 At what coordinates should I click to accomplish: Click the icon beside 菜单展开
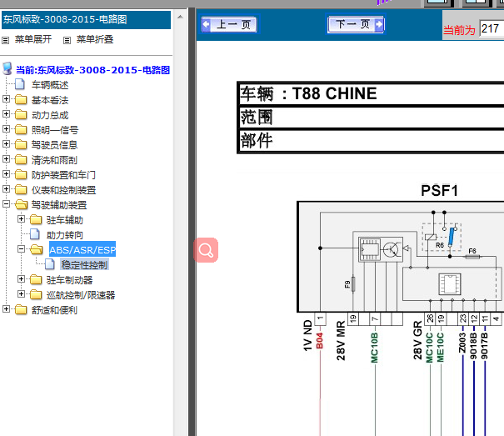6,41
